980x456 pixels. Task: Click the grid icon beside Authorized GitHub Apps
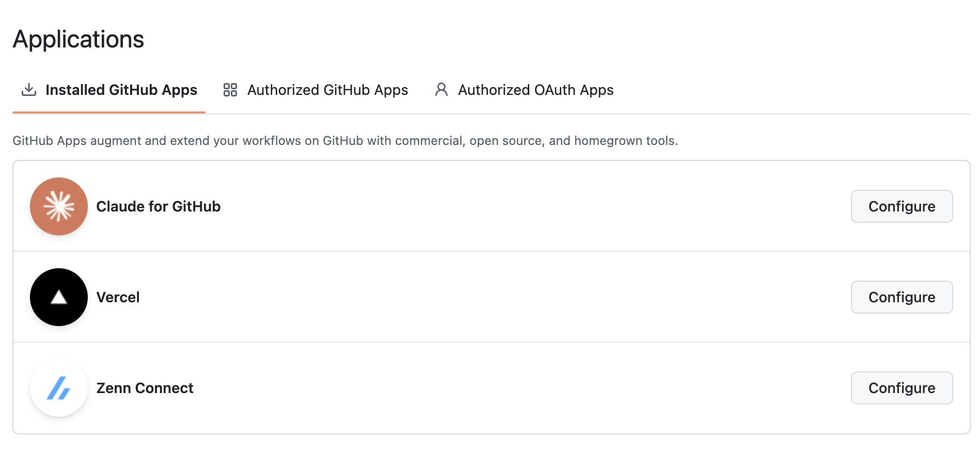click(230, 90)
